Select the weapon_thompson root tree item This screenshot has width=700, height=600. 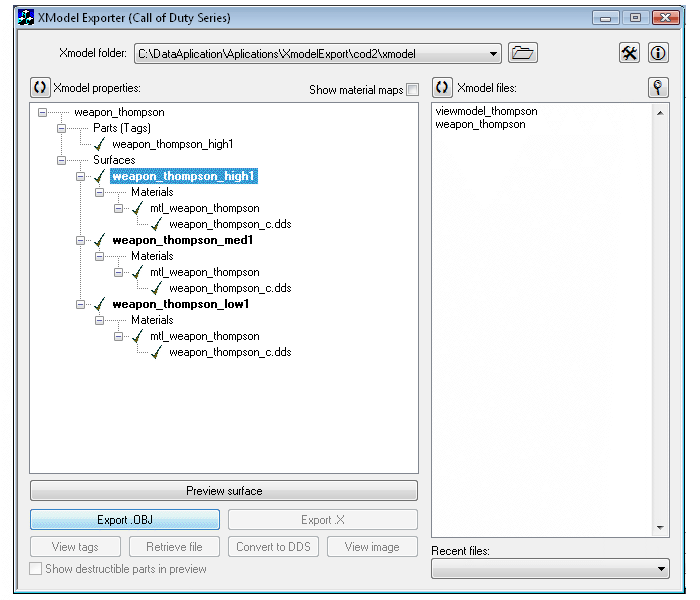pyautogui.click(x=119, y=112)
